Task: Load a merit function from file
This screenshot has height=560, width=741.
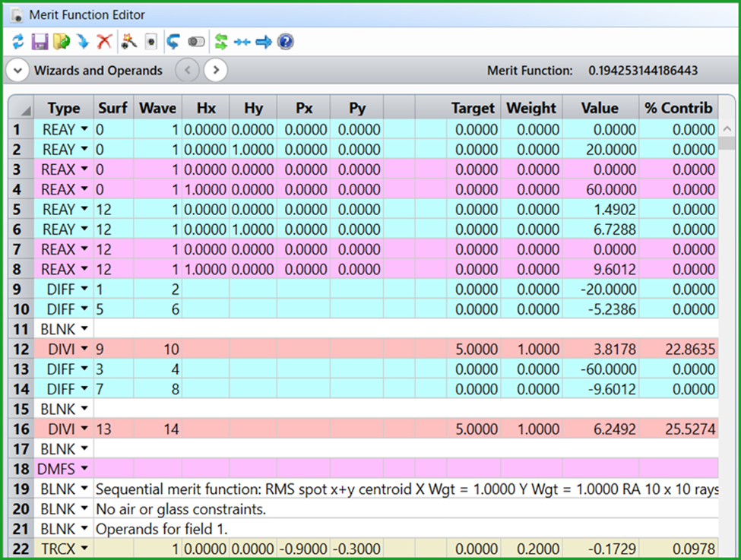Action: pyautogui.click(x=61, y=41)
